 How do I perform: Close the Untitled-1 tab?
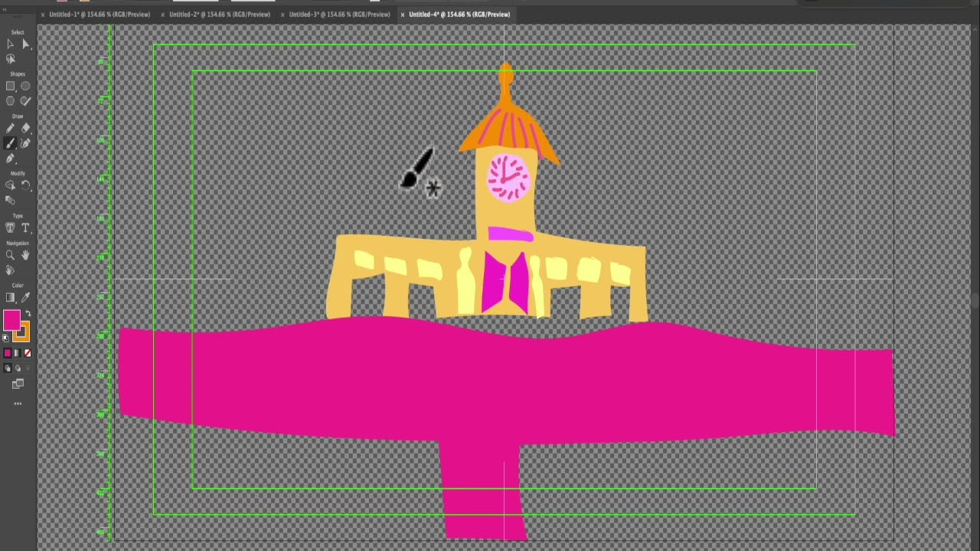[43, 15]
